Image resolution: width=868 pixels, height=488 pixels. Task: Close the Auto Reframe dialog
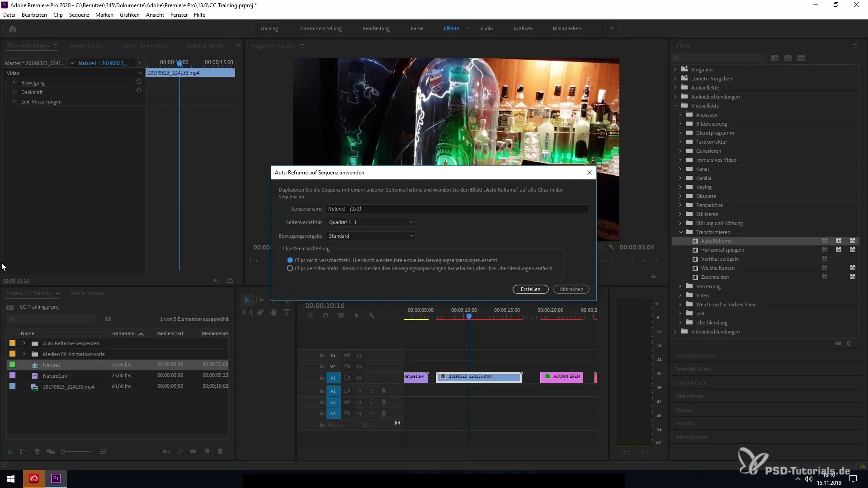[589, 172]
